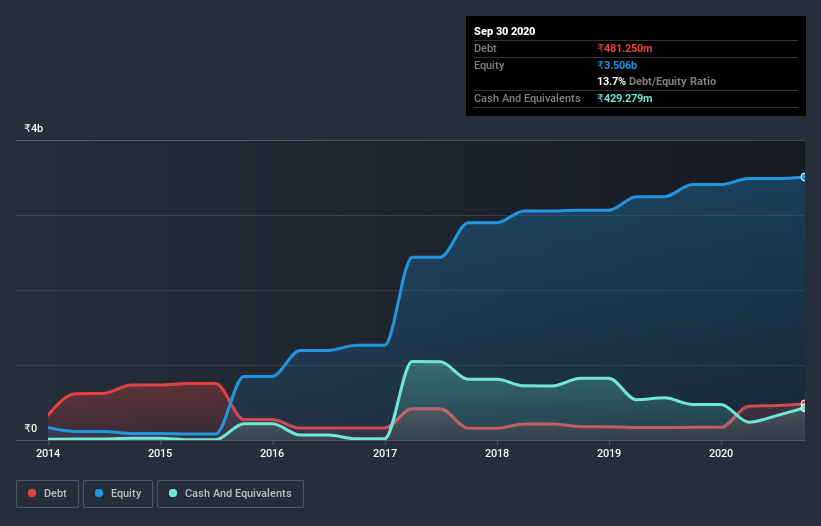This screenshot has height=526, width=821.
Task: Click the Sep 30 2020 tooltip date
Action: pos(504,31)
